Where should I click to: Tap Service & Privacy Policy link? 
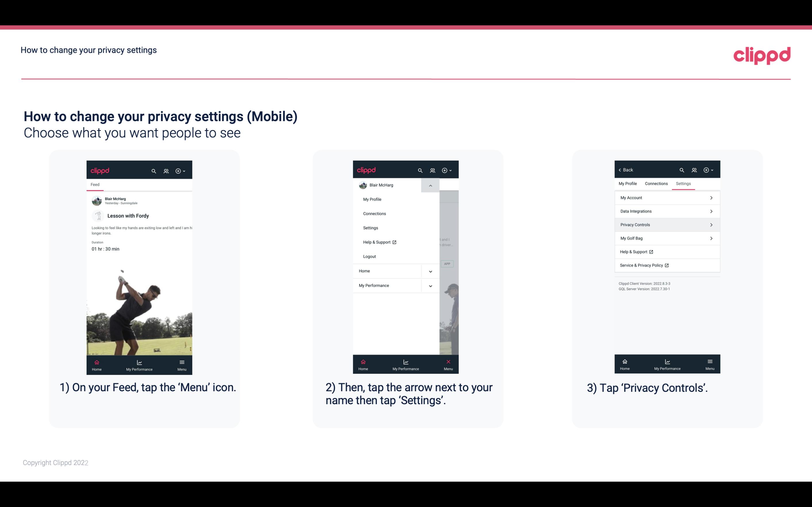pos(644,265)
